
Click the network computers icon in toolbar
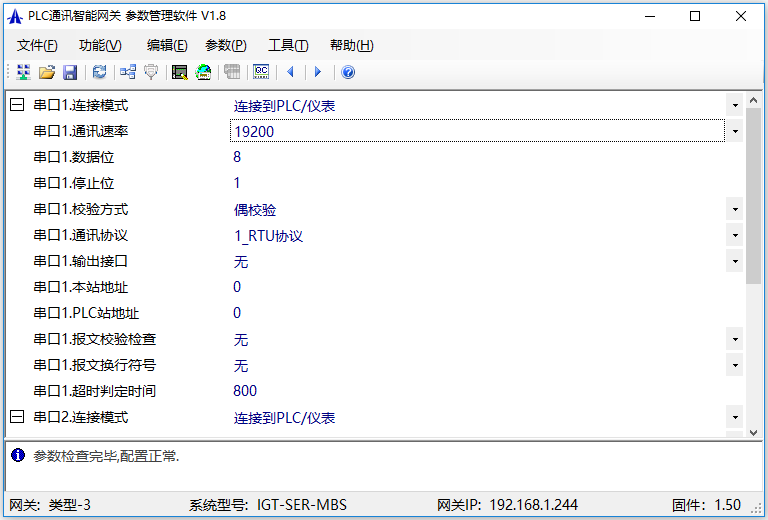coord(127,72)
